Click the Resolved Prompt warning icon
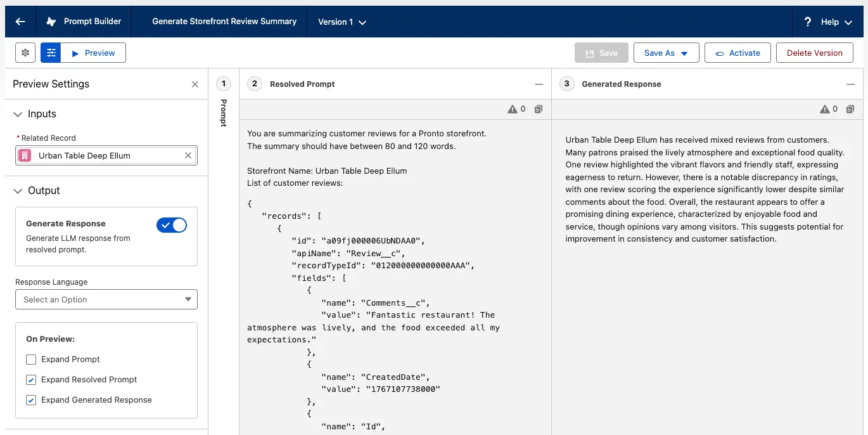The height and width of the screenshot is (435, 868). [x=513, y=109]
